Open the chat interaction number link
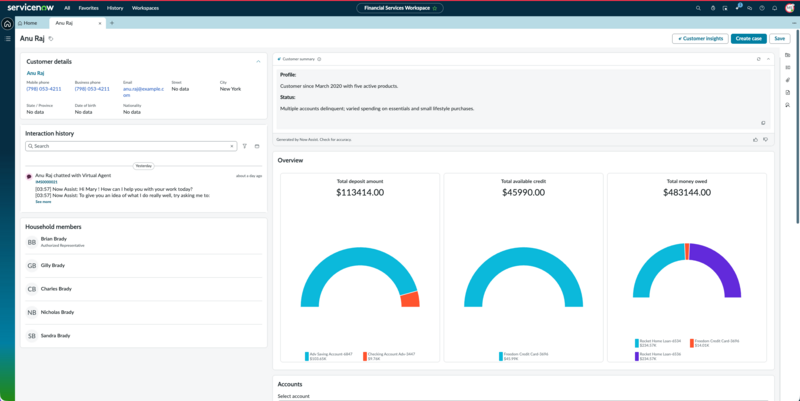This screenshot has height=401, width=800. 46,182
